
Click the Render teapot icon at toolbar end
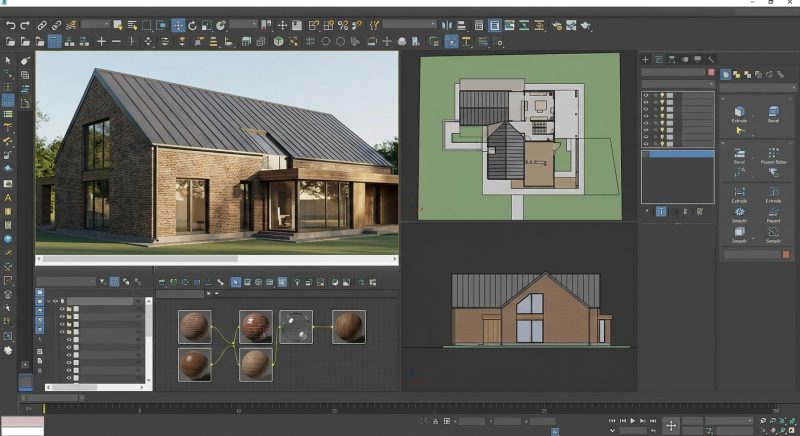point(585,25)
